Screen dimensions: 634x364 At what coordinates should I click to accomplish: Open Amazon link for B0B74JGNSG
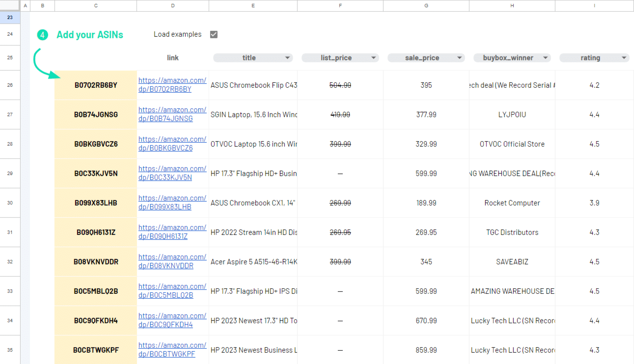[172, 114]
